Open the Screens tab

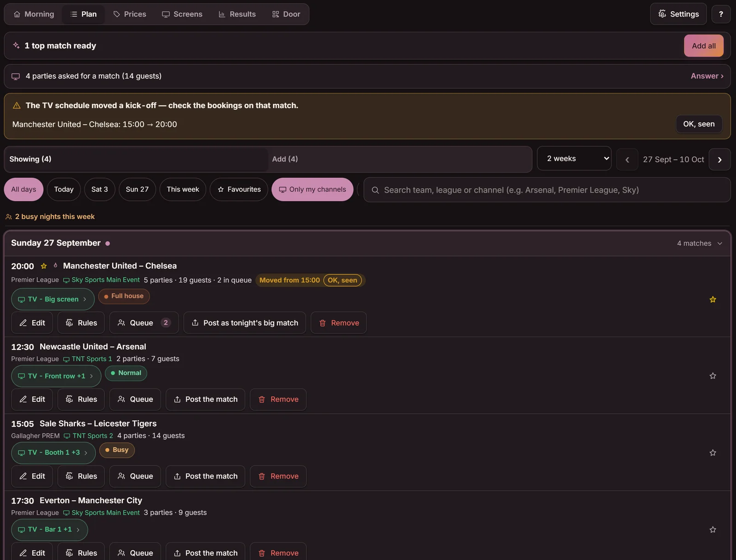[x=182, y=14]
